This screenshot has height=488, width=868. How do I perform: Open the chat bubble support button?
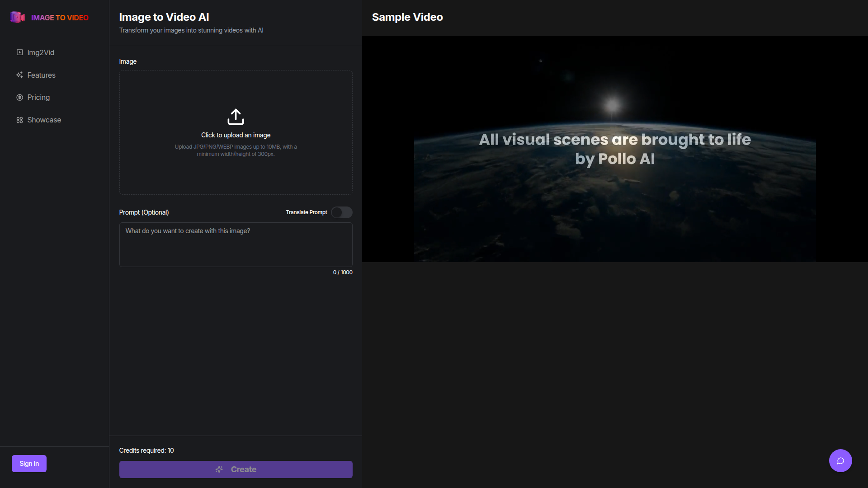click(x=840, y=460)
